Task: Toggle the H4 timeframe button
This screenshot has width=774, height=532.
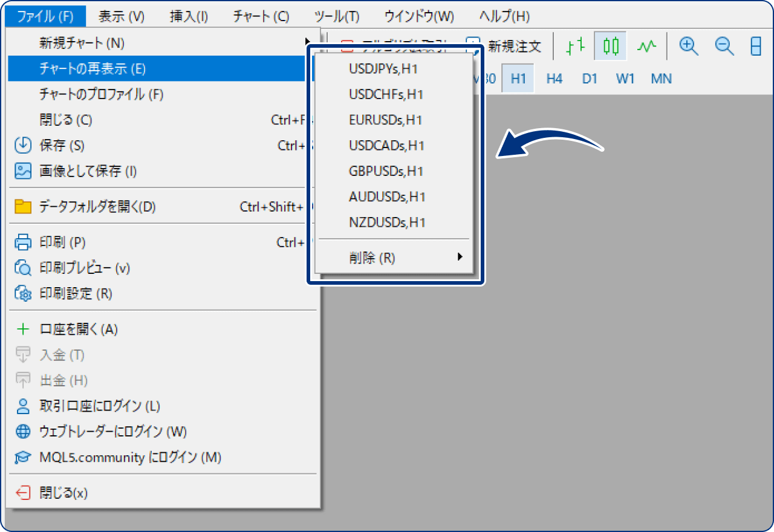Action: pyautogui.click(x=554, y=79)
